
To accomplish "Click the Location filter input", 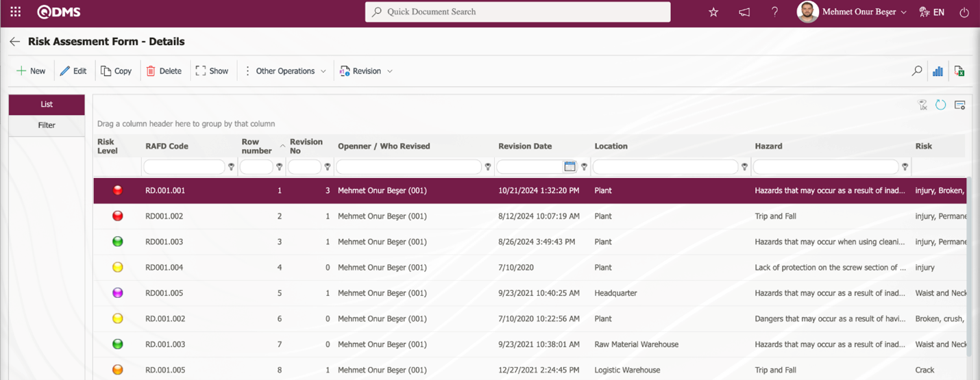I will [665, 167].
